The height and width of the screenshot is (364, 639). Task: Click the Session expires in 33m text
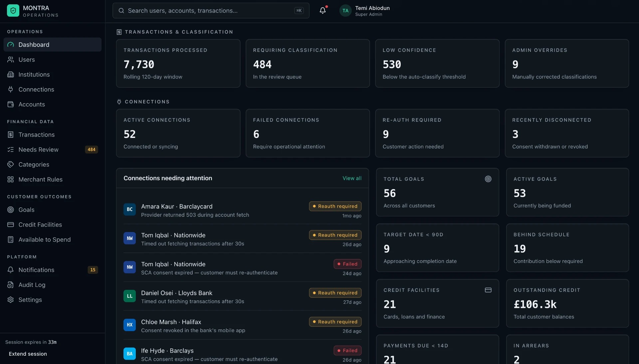click(31, 342)
